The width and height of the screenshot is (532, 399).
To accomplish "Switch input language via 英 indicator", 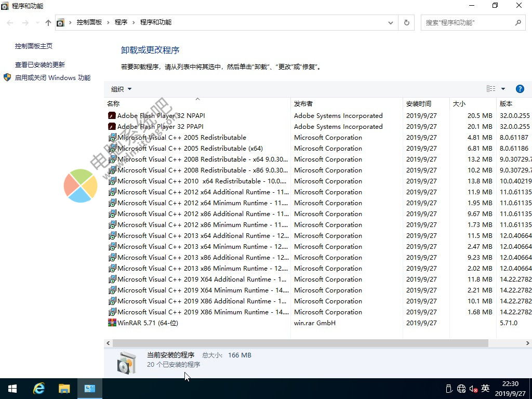I will coord(486,388).
